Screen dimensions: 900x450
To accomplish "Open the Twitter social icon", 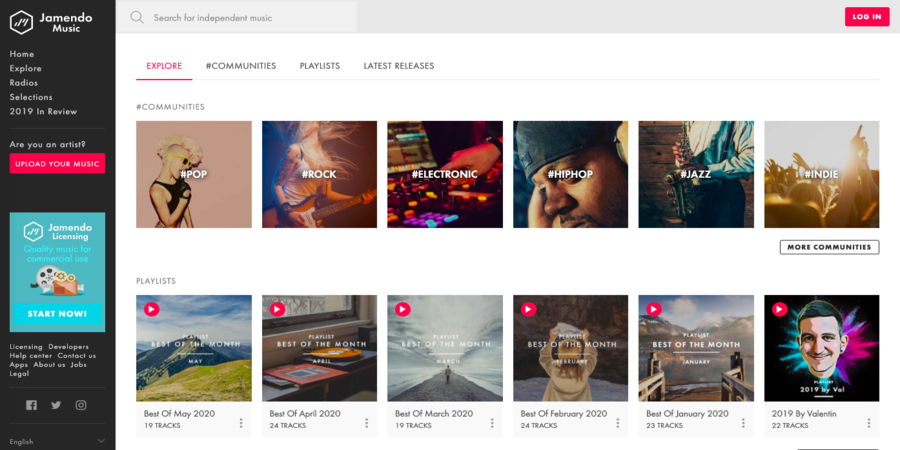I will [x=56, y=405].
